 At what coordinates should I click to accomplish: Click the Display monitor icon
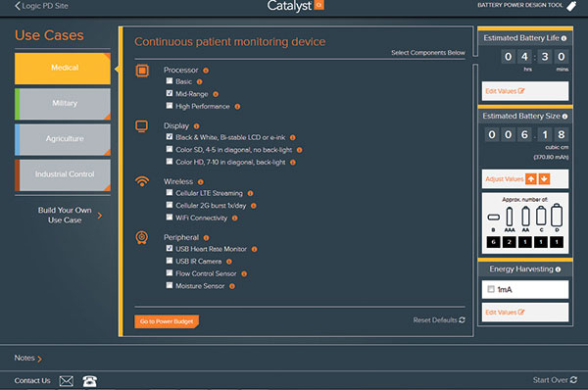[x=142, y=126]
